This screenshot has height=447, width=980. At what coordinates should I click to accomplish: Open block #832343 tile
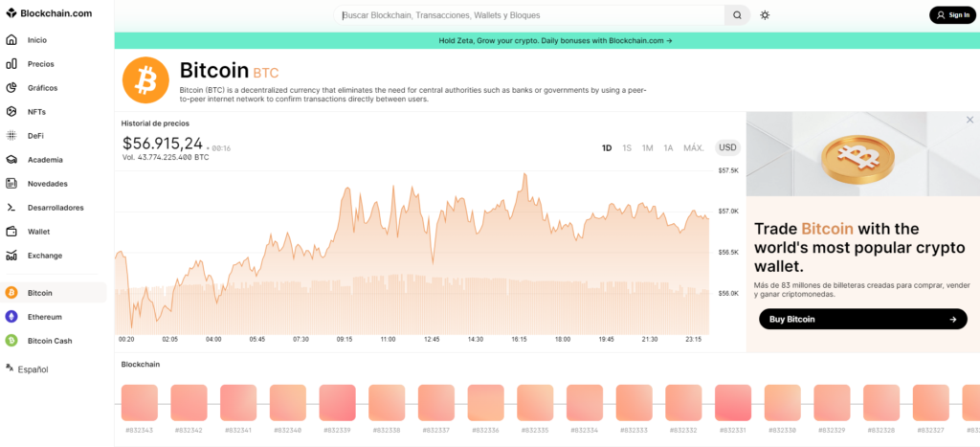pos(140,403)
